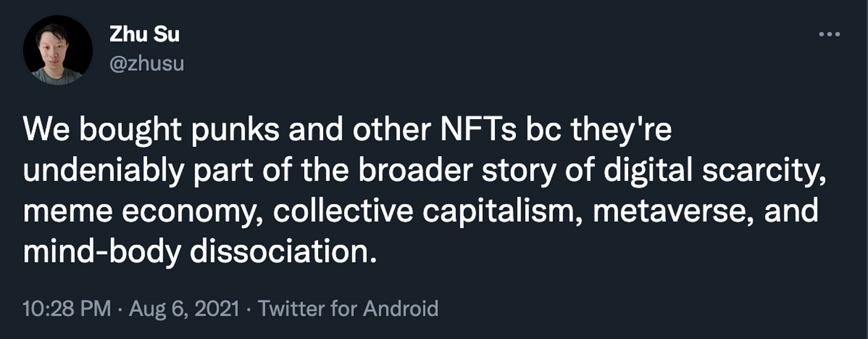
Task: Open Zhu Su's profile picture
Action: click(58, 50)
